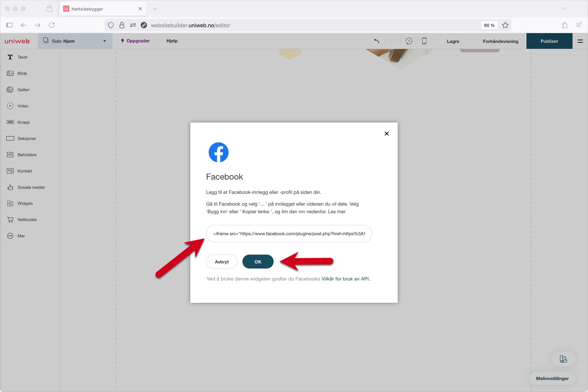The height and width of the screenshot is (392, 588).
Task: Open the version history clock icon
Action: tap(409, 41)
